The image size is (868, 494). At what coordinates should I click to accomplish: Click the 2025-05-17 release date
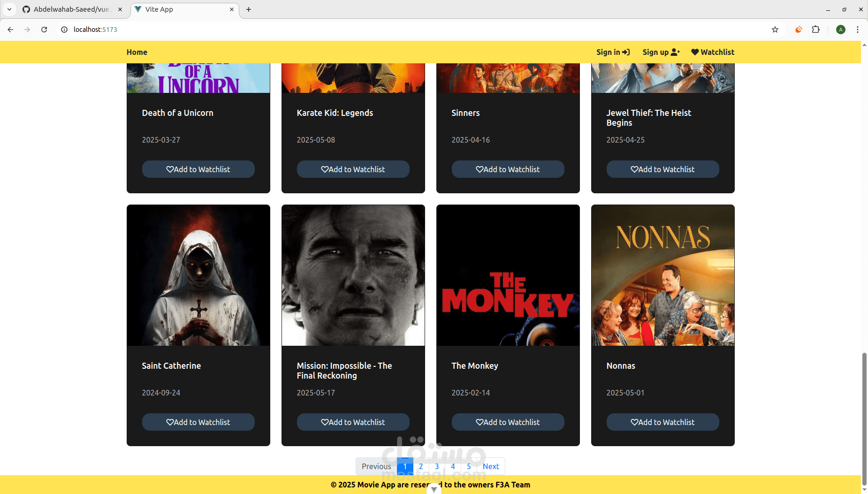pyautogui.click(x=316, y=393)
